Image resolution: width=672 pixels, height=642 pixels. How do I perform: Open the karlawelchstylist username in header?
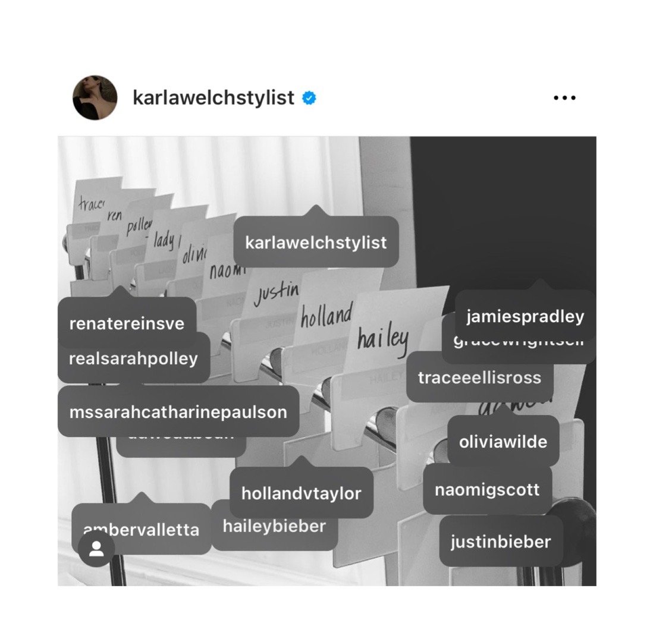tap(213, 97)
